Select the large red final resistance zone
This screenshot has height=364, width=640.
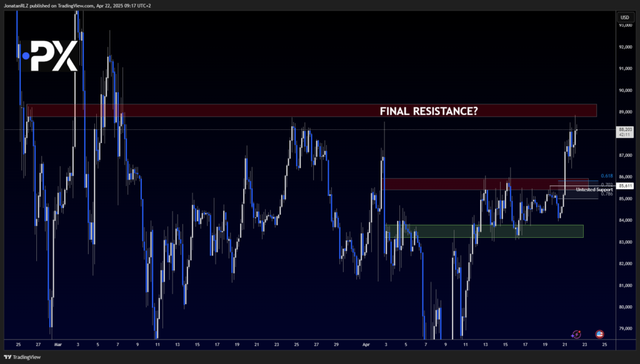(x=312, y=111)
